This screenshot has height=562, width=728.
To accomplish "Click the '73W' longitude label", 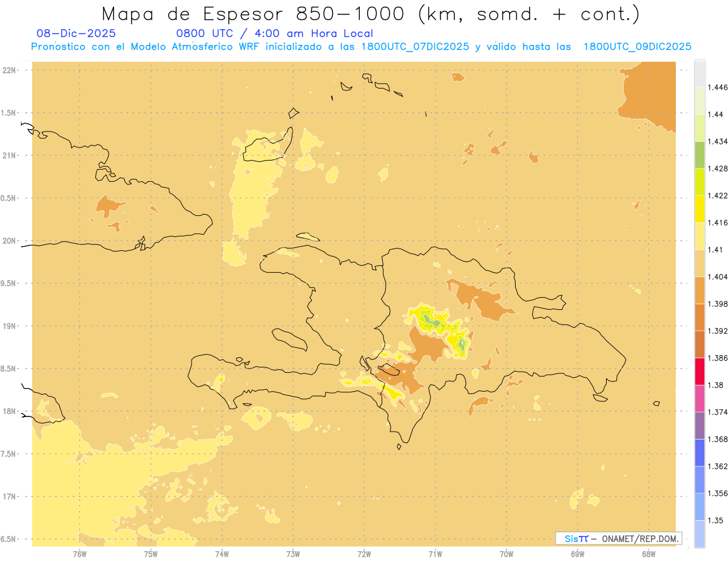I will click(293, 554).
